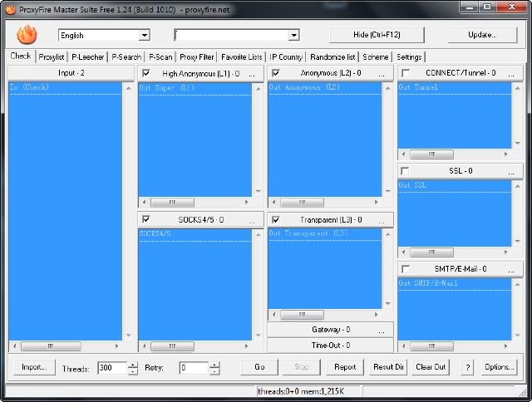Open the ... menu for CONNECT/Tunnel

click(511, 74)
